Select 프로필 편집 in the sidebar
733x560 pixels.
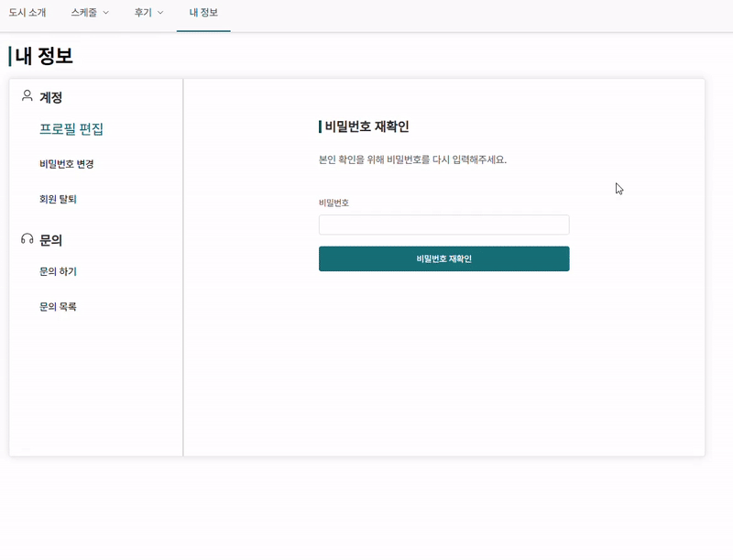(71, 128)
